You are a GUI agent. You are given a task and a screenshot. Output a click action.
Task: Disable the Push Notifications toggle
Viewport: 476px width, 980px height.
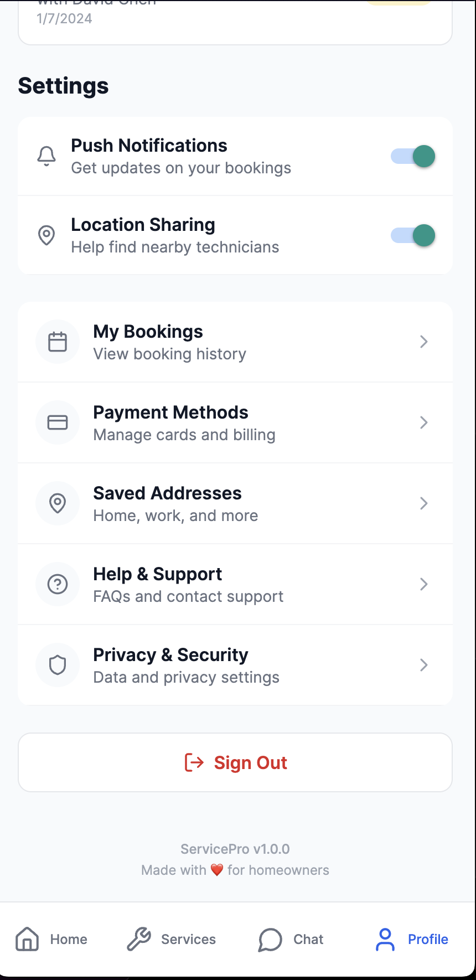[413, 156]
